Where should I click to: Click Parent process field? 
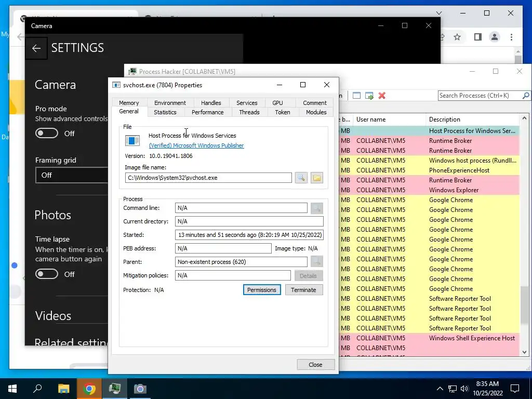(241, 262)
